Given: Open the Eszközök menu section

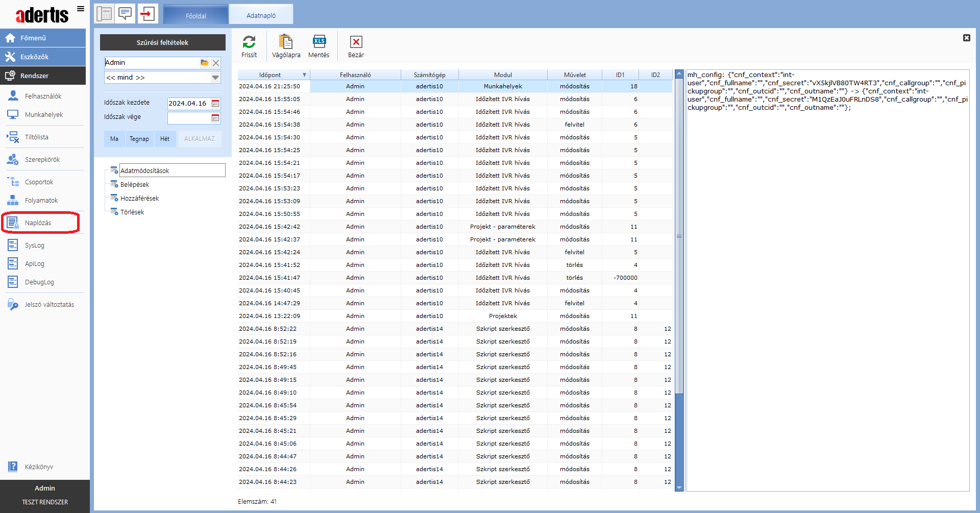Looking at the screenshot, I should coord(35,57).
